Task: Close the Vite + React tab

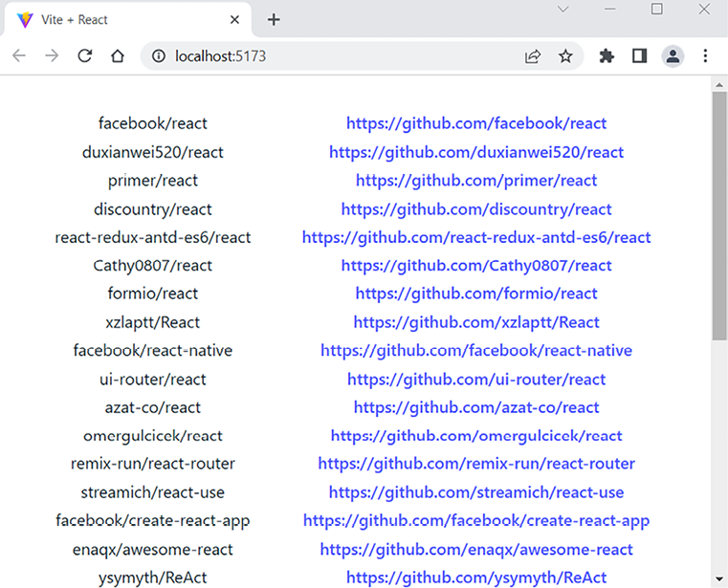Action: click(x=234, y=20)
